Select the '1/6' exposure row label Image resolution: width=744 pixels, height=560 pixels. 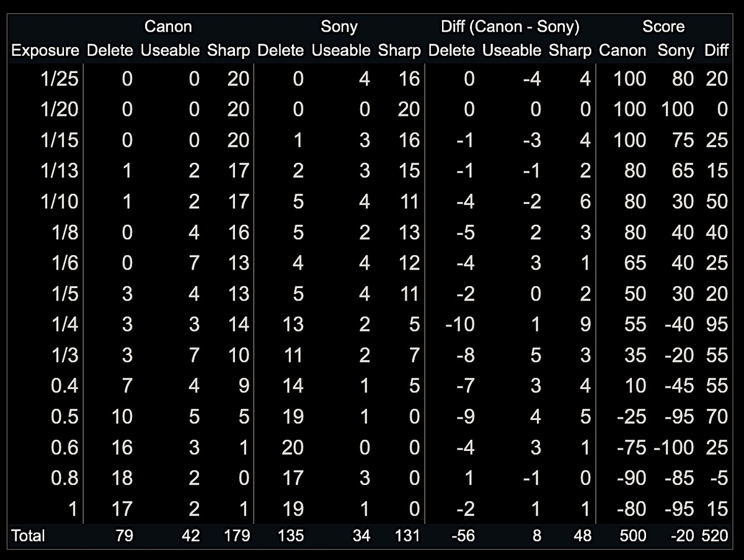click(x=64, y=263)
